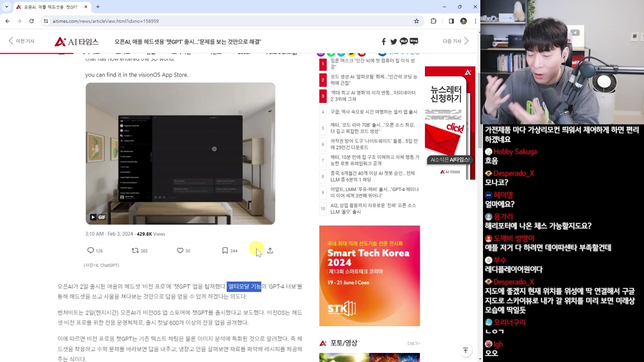Click Hobby Sakuga chat username

(x=515, y=152)
